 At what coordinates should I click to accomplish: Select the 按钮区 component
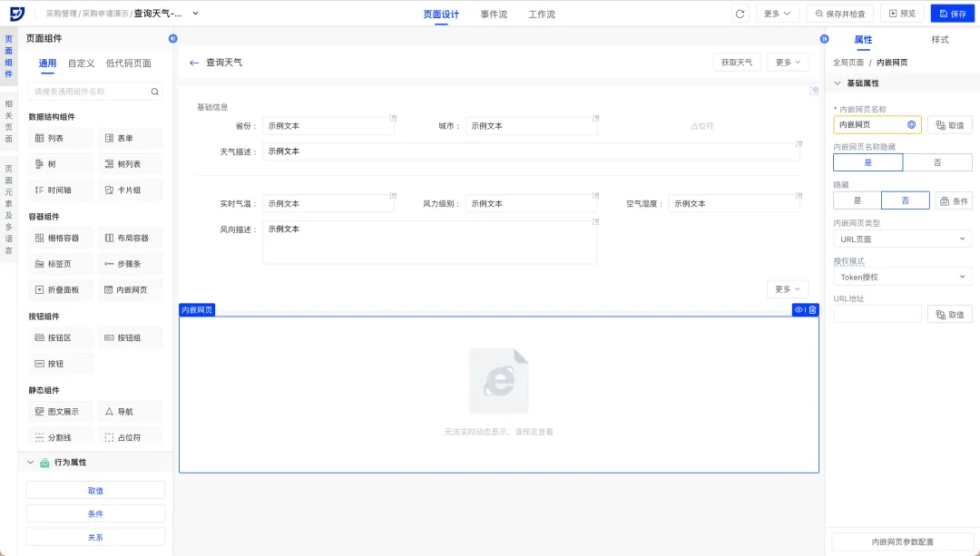point(61,338)
